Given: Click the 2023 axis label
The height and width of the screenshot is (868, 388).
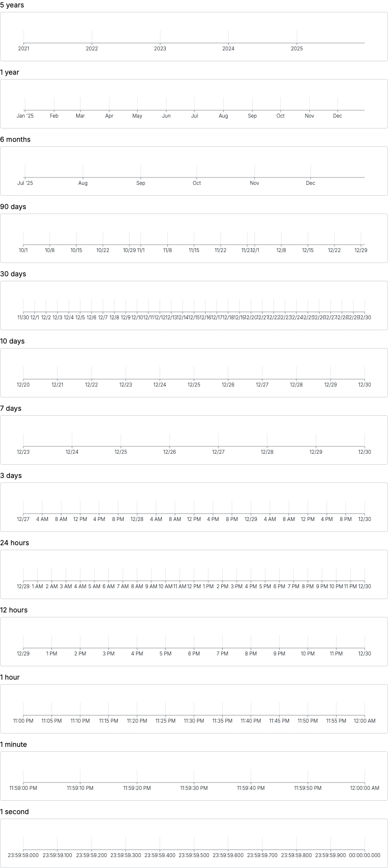Looking at the screenshot, I should click(160, 48).
